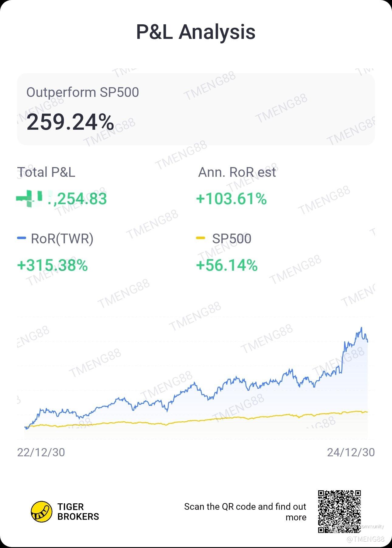Click the blue RoR(TWR) legend marker
The image size is (392, 548).
point(22,238)
